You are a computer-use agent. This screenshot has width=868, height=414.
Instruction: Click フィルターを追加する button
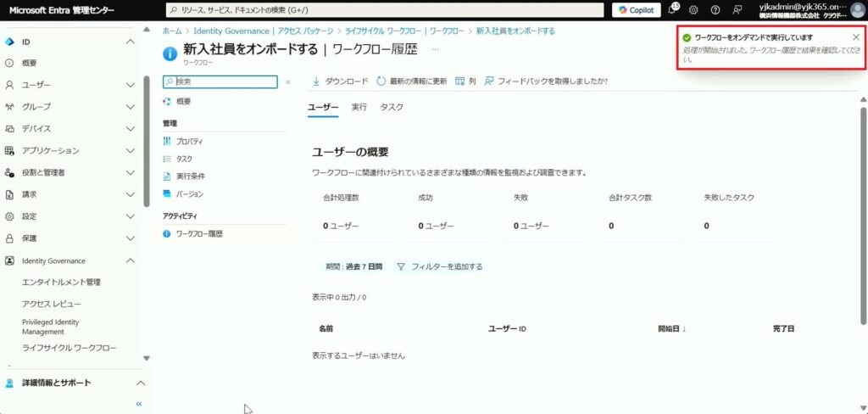[440, 266]
